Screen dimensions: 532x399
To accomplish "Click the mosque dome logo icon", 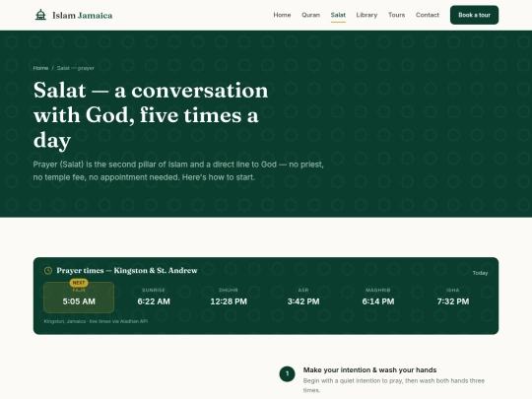I will coord(40,15).
